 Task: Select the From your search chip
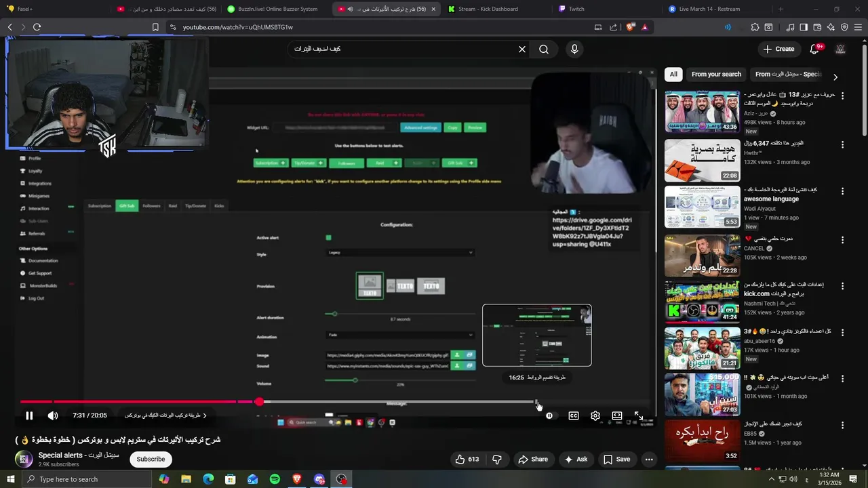click(x=716, y=75)
